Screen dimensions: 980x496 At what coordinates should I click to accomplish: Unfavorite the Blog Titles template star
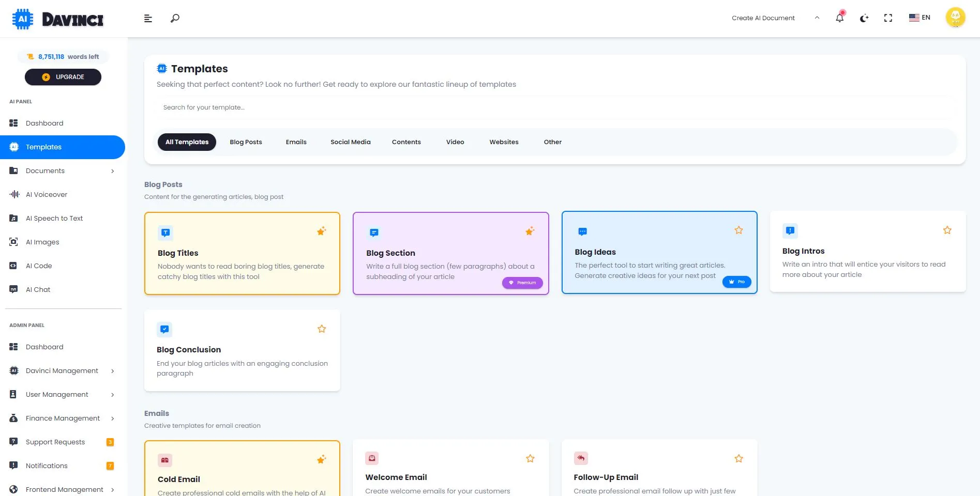[321, 231]
